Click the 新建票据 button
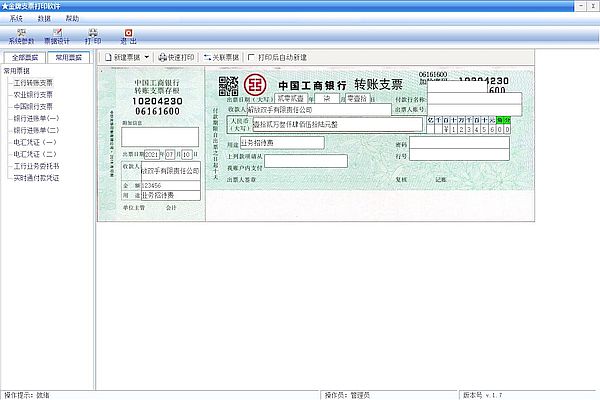600x400 pixels. [122, 57]
